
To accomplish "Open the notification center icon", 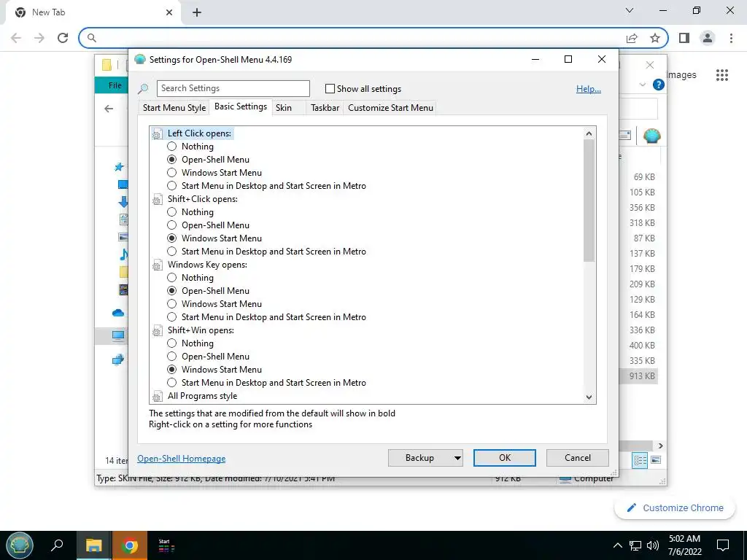I will click(x=723, y=545).
